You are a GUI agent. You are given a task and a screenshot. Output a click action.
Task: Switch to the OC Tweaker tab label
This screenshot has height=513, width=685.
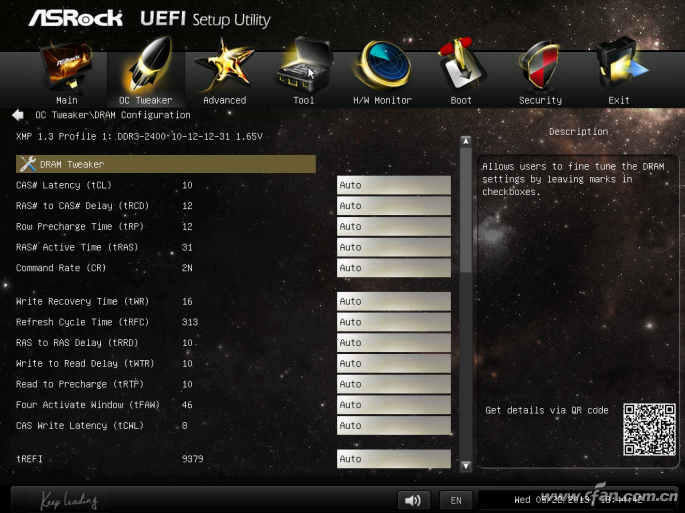tap(145, 101)
